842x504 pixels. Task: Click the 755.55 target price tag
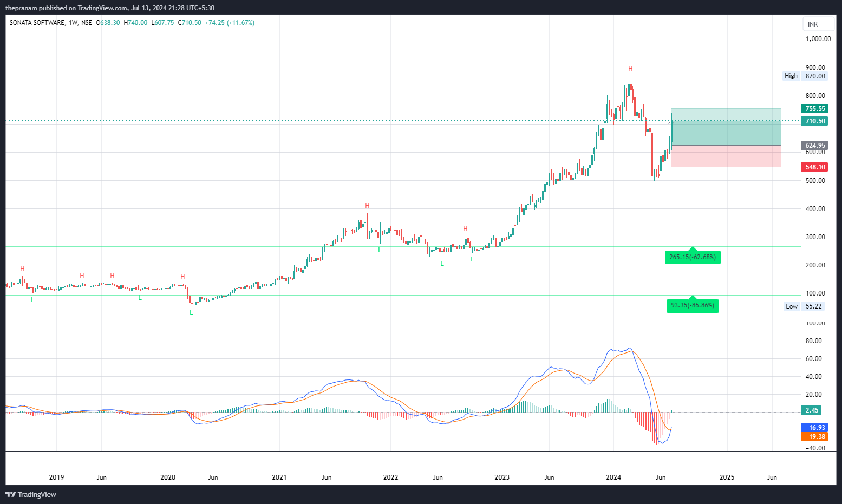pyautogui.click(x=814, y=109)
